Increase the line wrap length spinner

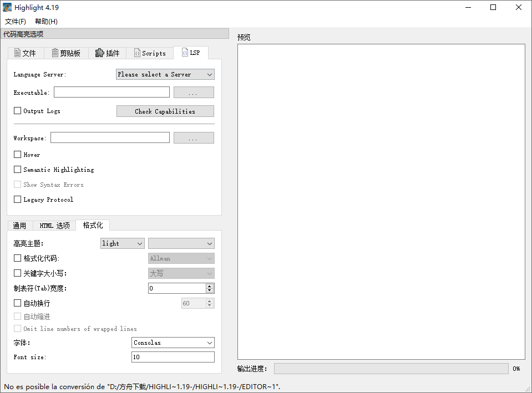[x=210, y=301]
